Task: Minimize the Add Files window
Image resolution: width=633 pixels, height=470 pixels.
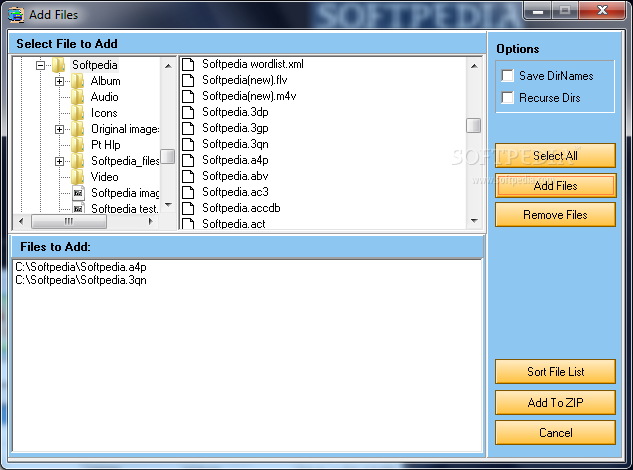Action: click(x=538, y=10)
